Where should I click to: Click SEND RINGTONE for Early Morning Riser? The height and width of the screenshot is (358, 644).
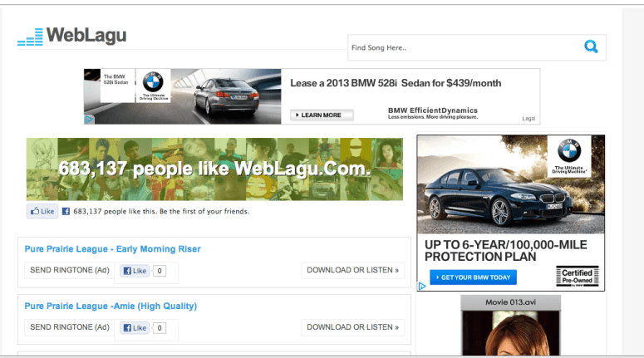point(70,270)
